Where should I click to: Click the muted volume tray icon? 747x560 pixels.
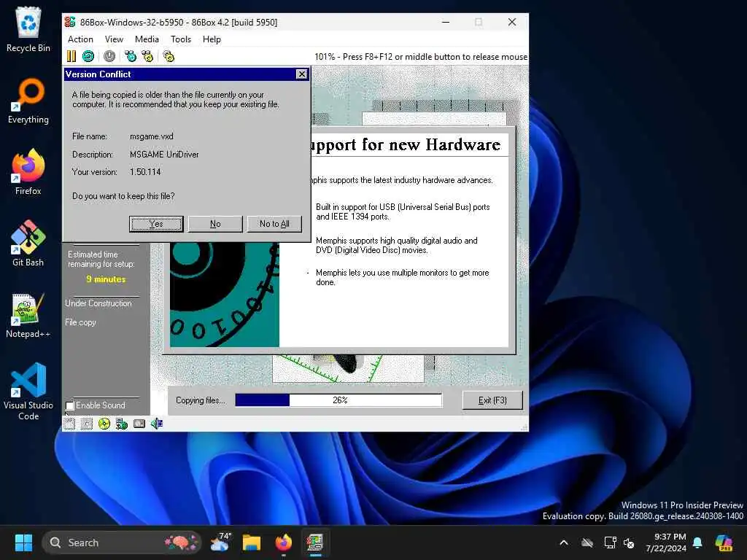pyautogui.click(x=629, y=542)
